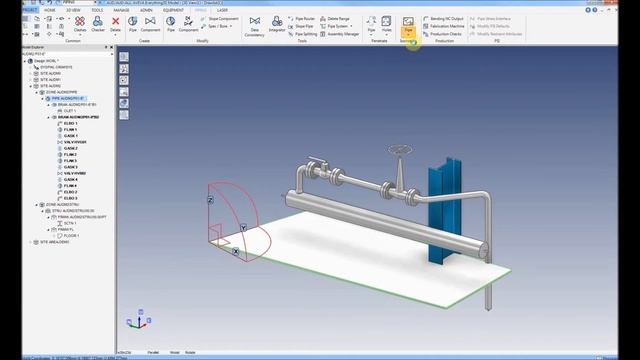Select SCTN 1 in the tree
The image size is (640, 360).
pos(67,223)
